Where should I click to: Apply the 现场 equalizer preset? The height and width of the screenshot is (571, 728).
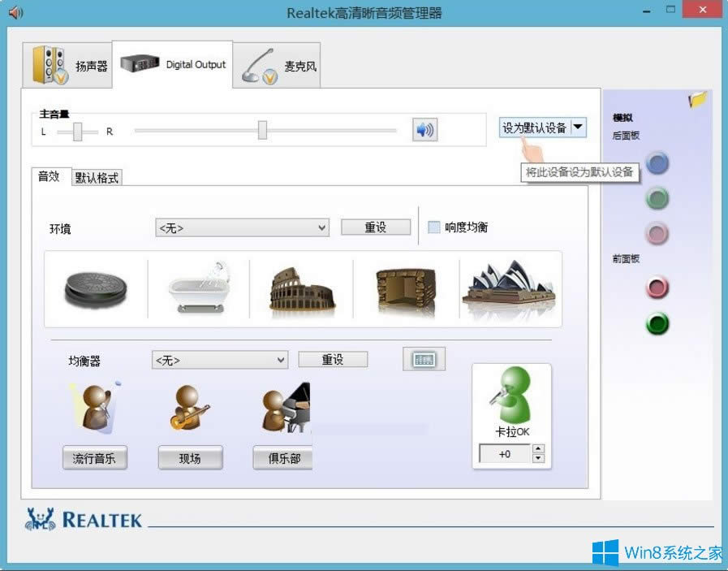(191, 458)
